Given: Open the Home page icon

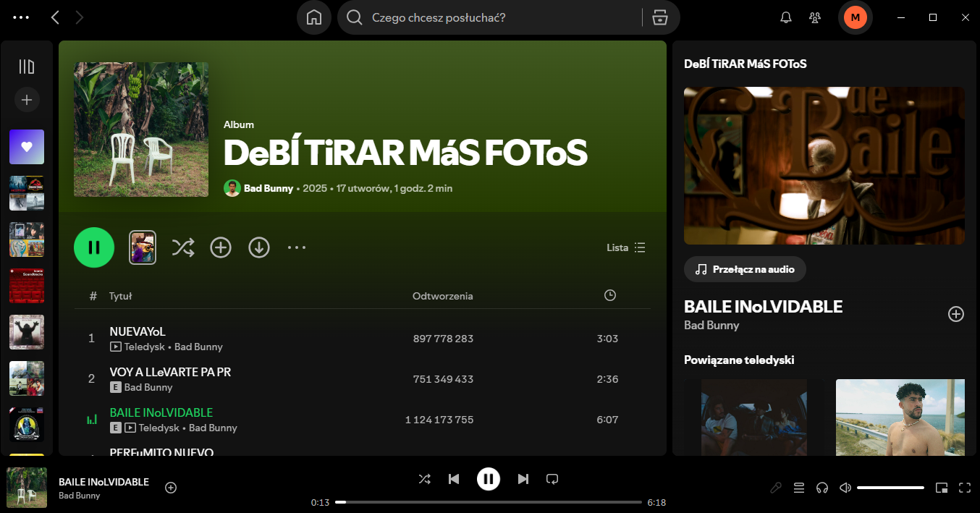Looking at the screenshot, I should tap(314, 17).
